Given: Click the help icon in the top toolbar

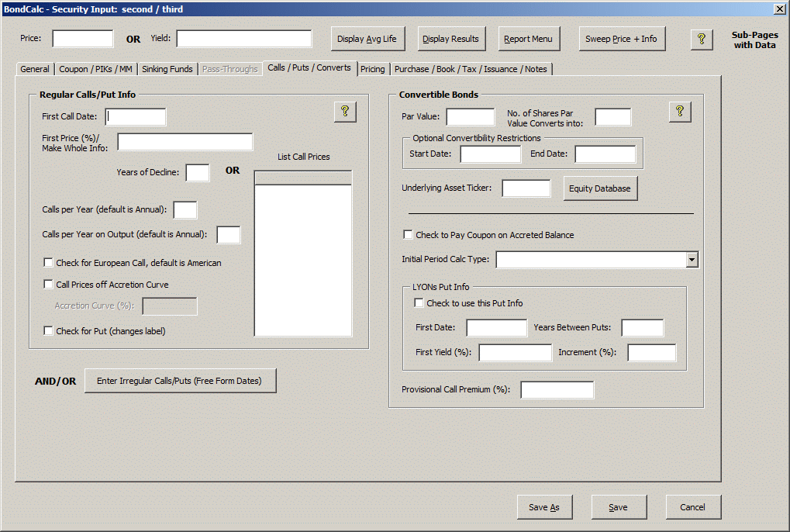Looking at the screenshot, I should pyautogui.click(x=701, y=39).
